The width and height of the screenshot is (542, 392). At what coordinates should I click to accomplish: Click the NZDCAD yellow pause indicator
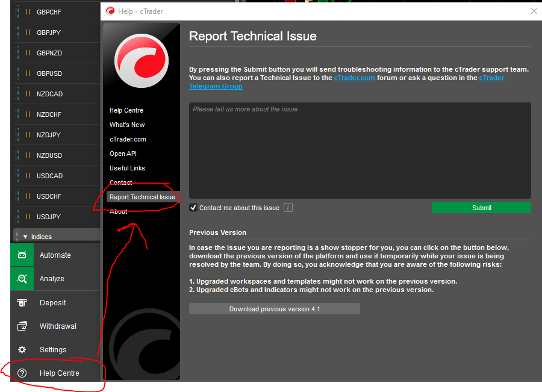[28, 94]
